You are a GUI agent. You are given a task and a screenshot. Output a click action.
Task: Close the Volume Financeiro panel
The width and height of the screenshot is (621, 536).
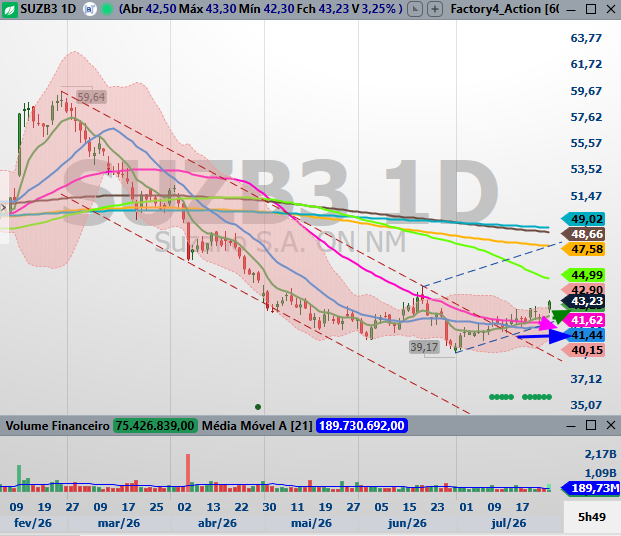pos(611,425)
